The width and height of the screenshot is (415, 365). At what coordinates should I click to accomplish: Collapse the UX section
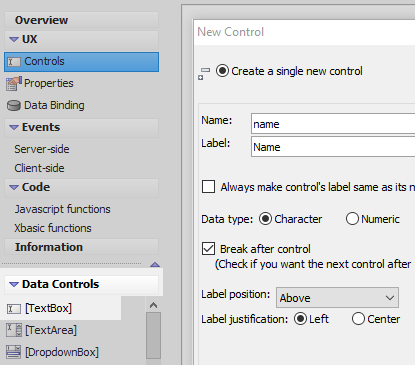point(14,39)
